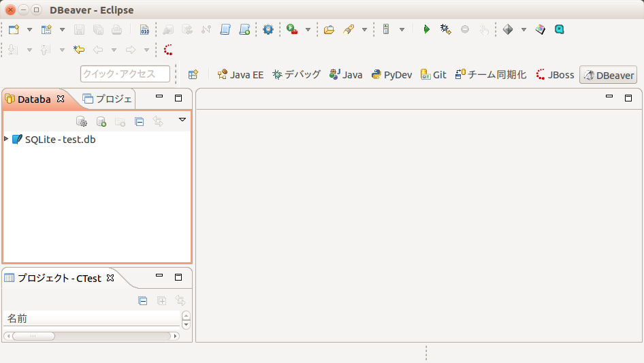This screenshot has height=363, width=644.
Task: Open dropdown beside Run toolbox icon
Action: click(308, 29)
